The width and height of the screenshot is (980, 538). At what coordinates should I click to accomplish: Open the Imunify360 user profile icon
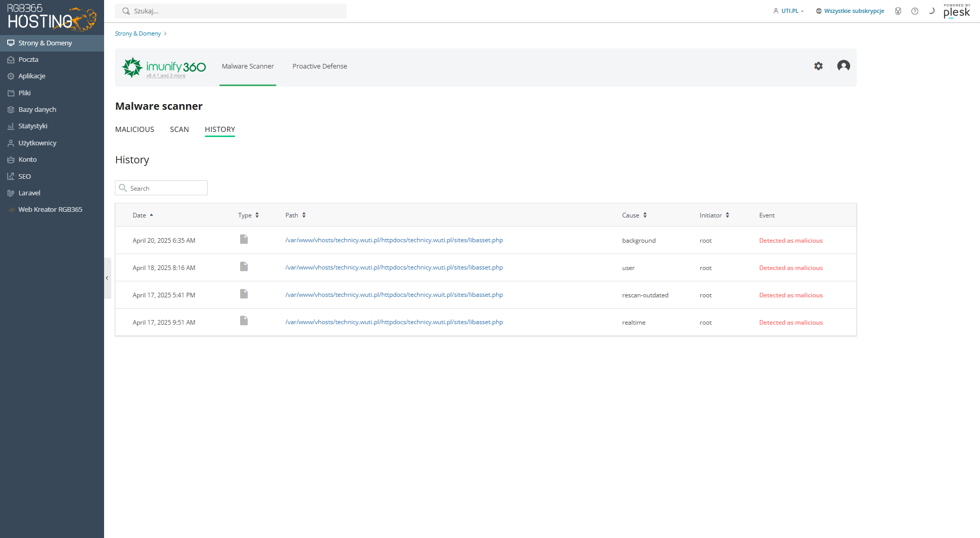click(843, 65)
